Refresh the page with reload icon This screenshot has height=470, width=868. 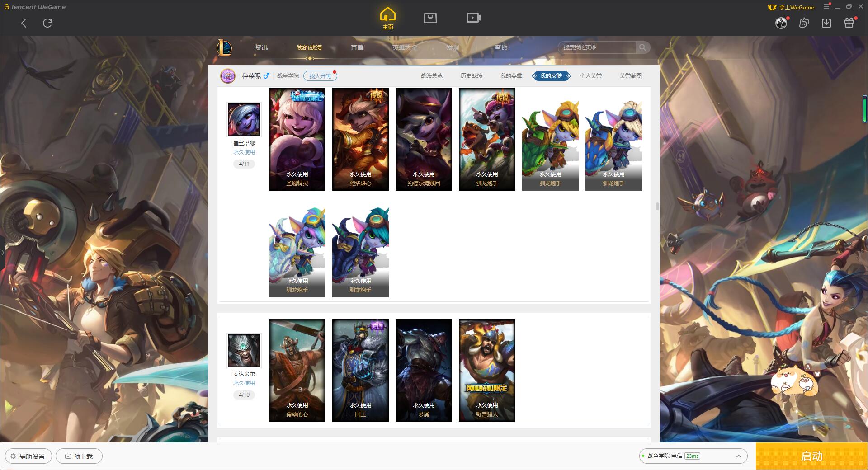coord(47,23)
